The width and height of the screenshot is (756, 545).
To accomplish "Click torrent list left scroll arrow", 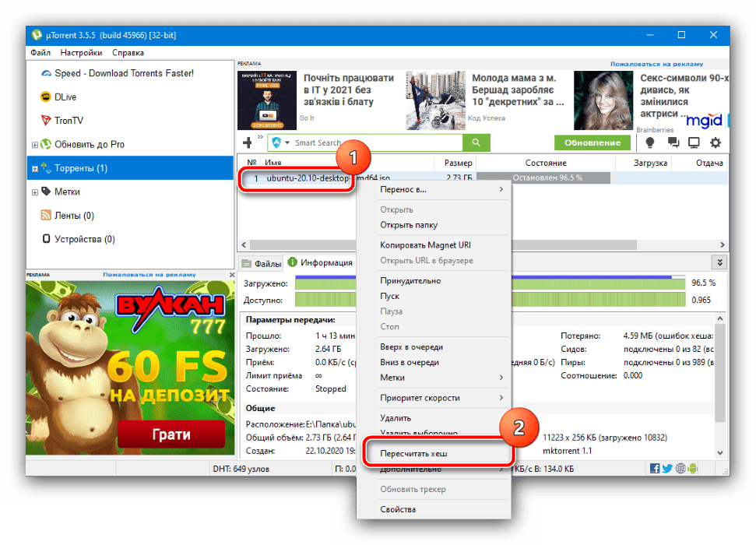I will [244, 245].
